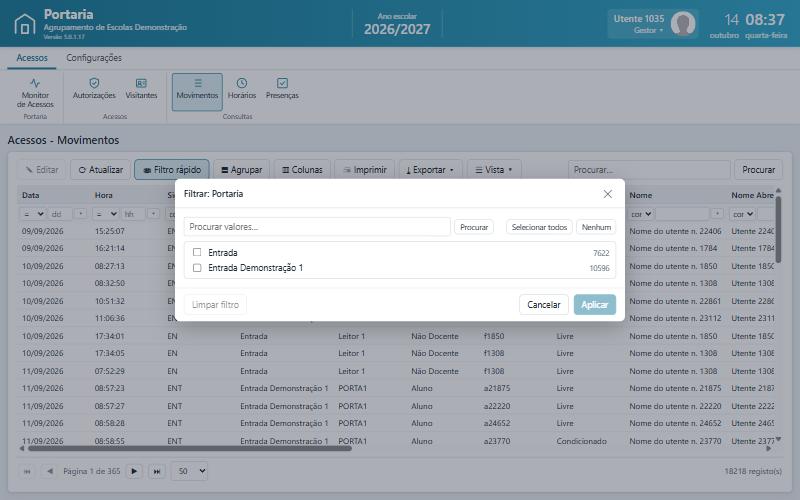Open the Data filter operator dropdown
Screen dimensions: 800x500
pyautogui.click(x=33, y=214)
